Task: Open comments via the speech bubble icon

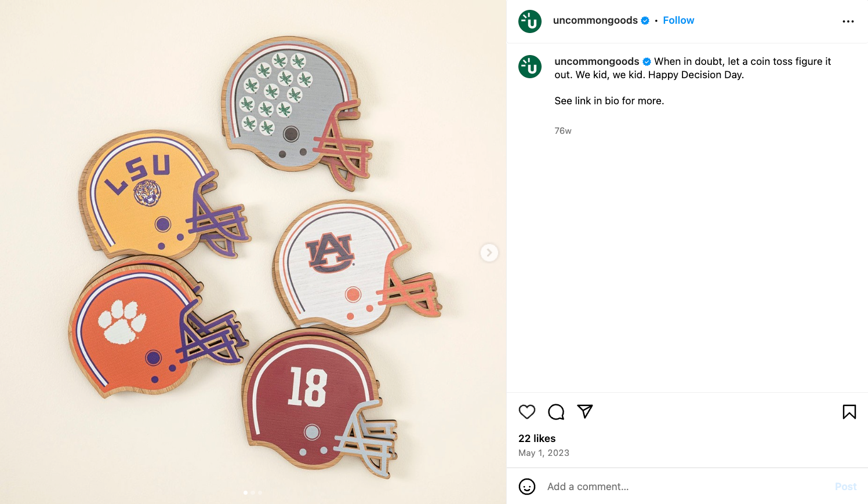Action: [556, 412]
